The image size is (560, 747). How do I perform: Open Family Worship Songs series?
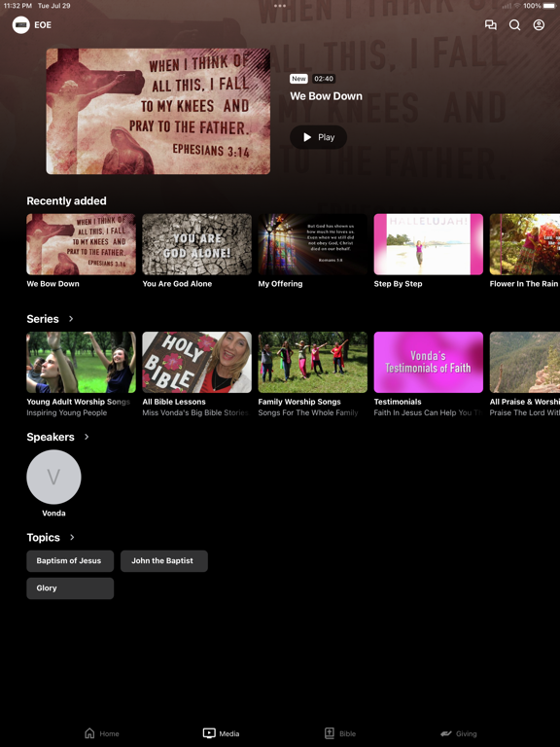312,362
